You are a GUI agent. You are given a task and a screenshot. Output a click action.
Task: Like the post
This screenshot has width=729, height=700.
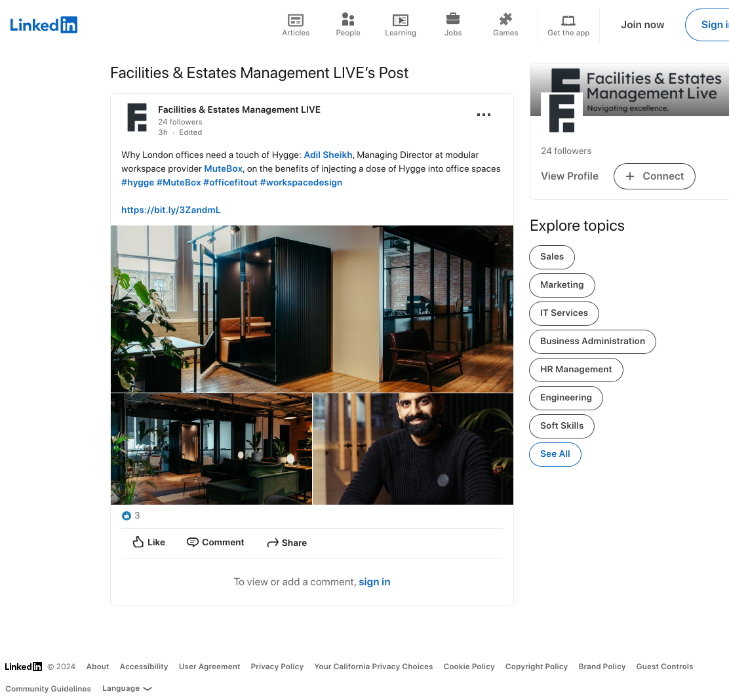click(x=149, y=543)
